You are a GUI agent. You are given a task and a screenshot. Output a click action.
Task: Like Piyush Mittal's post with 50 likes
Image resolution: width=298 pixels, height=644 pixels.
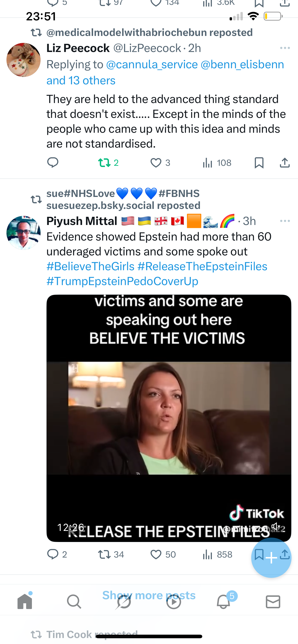(x=163, y=554)
